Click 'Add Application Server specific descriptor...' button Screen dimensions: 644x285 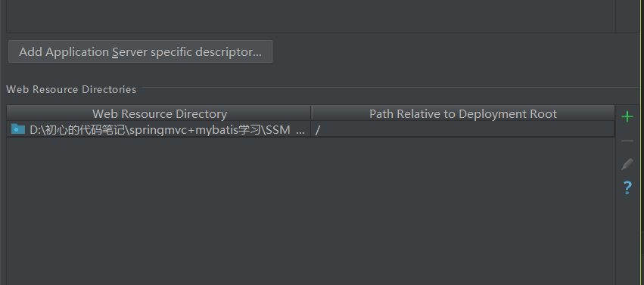pyautogui.click(x=141, y=51)
